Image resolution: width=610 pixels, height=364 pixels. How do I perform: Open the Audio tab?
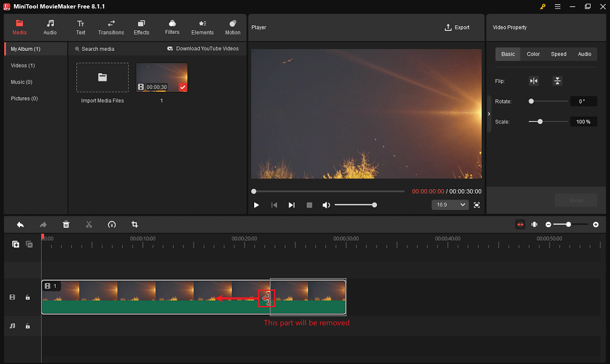pyautogui.click(x=50, y=28)
